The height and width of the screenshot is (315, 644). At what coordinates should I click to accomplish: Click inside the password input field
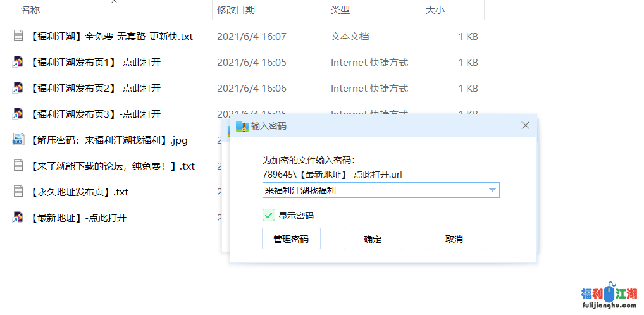[373, 190]
